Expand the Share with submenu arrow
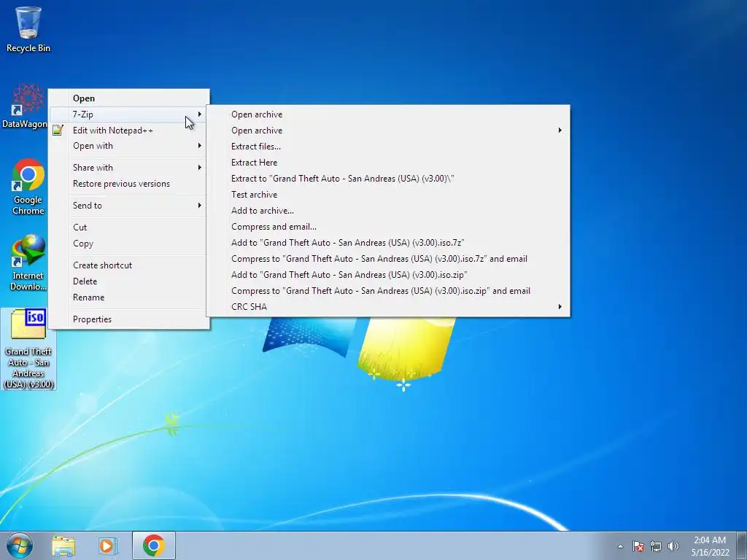Viewport: 747px width, 560px height. coord(200,168)
